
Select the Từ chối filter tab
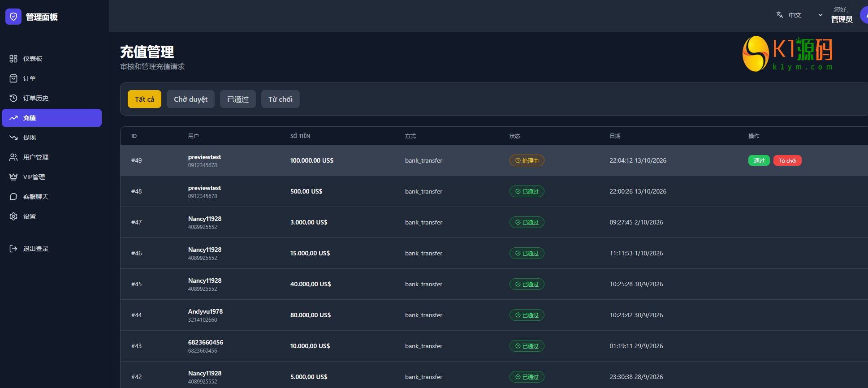click(x=281, y=99)
